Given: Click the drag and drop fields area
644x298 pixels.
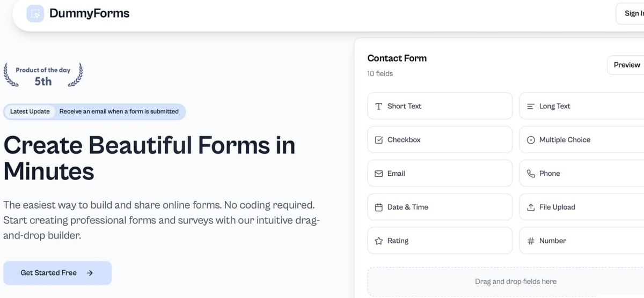Looking at the screenshot, I should click(515, 281).
